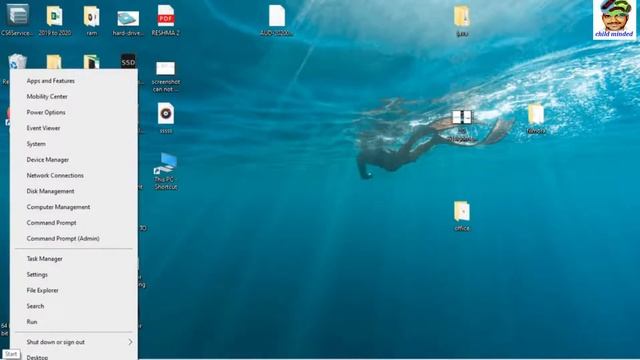Viewport: 640px width, 360px height.
Task: Click the Start button
Action: (11, 354)
